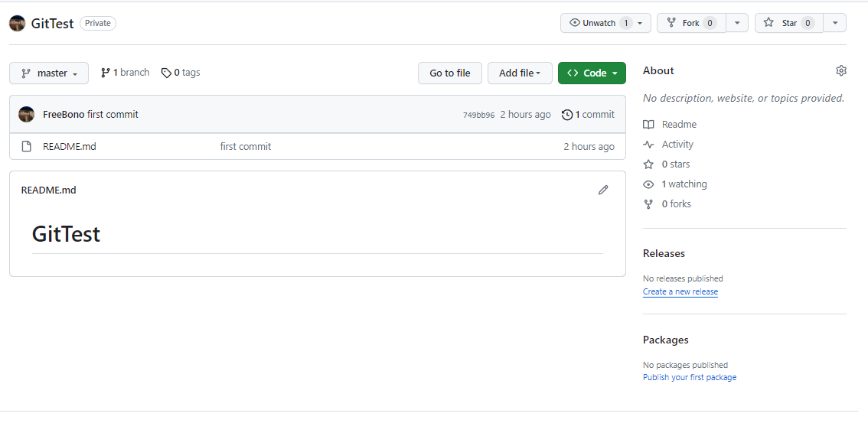Viewport: 868px width, 423px height.
Task: Open commit hash 749bb96
Action: (479, 115)
